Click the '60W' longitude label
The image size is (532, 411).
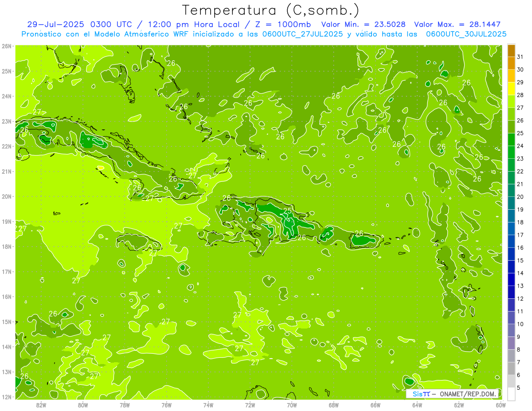pos(501,405)
